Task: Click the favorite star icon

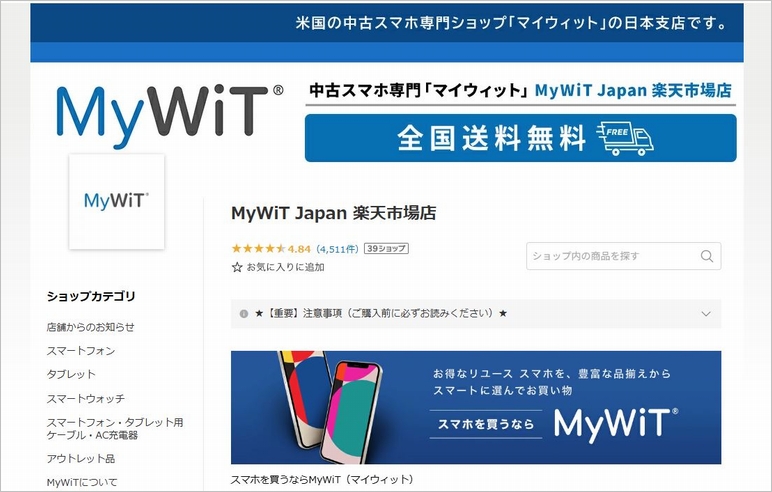Action: coord(237,267)
